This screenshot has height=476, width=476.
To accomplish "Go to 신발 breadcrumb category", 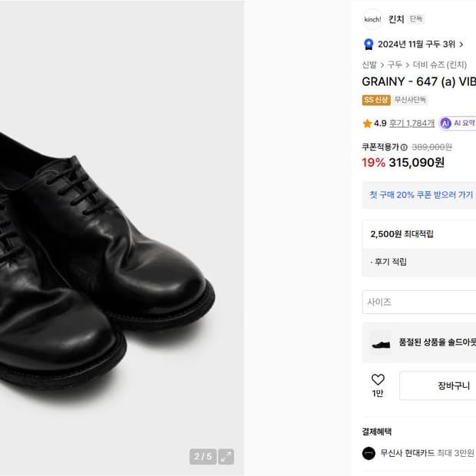I will coord(369,65).
